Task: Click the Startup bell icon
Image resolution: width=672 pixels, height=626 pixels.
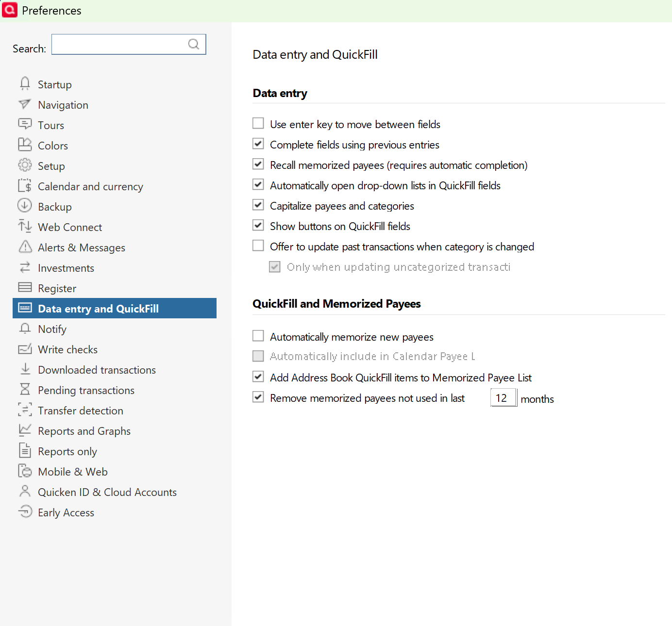Action: (x=25, y=84)
